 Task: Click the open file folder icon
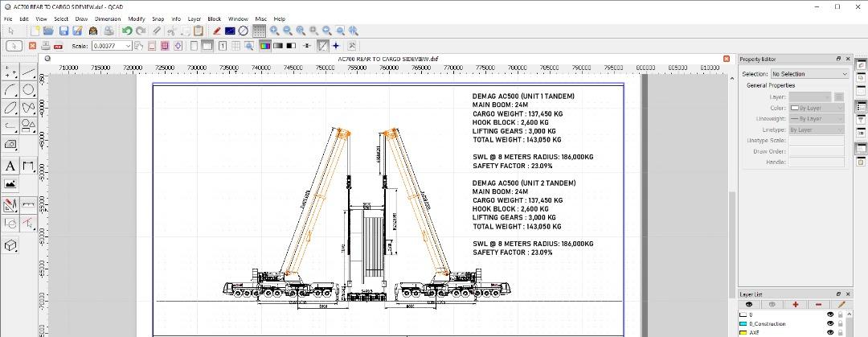(49, 31)
